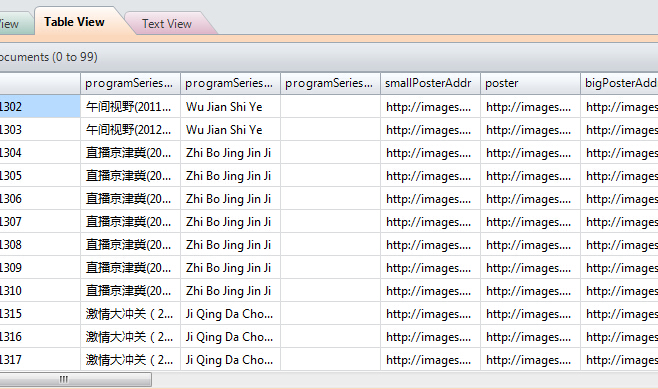Click the 午间视野(2011... cell
658x389 pixels.
(x=130, y=107)
